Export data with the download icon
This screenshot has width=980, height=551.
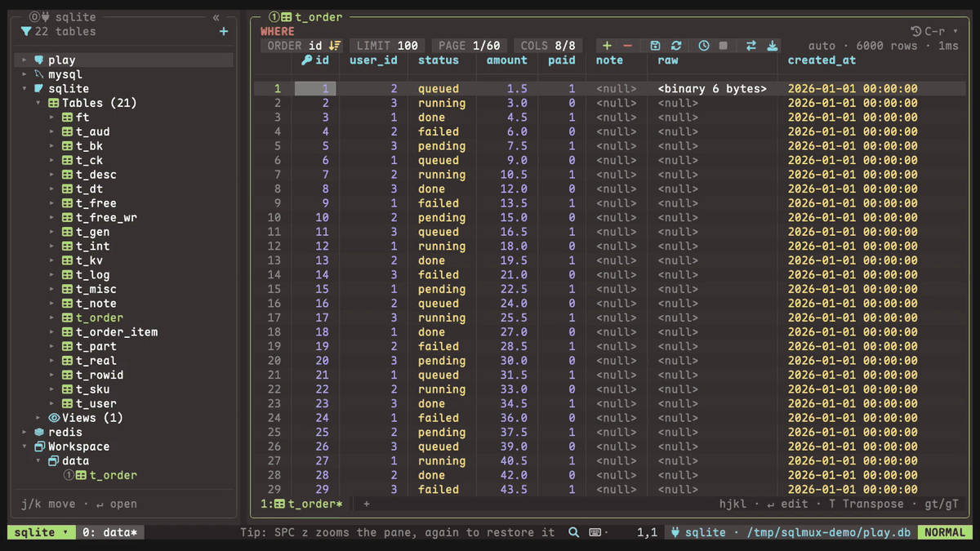[773, 46]
